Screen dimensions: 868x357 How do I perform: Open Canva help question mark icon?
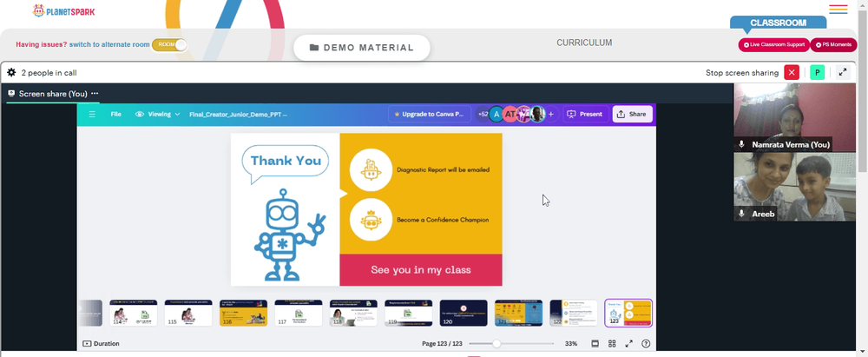coord(646,344)
